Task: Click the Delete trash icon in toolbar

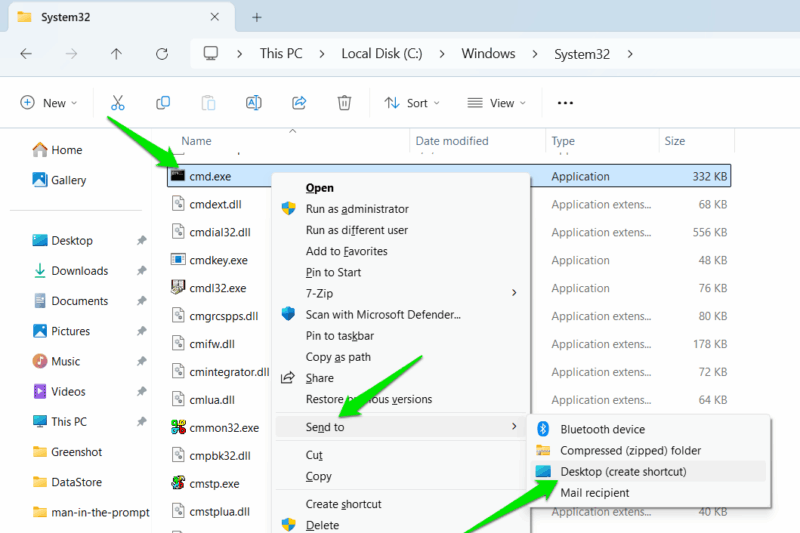Action: coord(344,103)
